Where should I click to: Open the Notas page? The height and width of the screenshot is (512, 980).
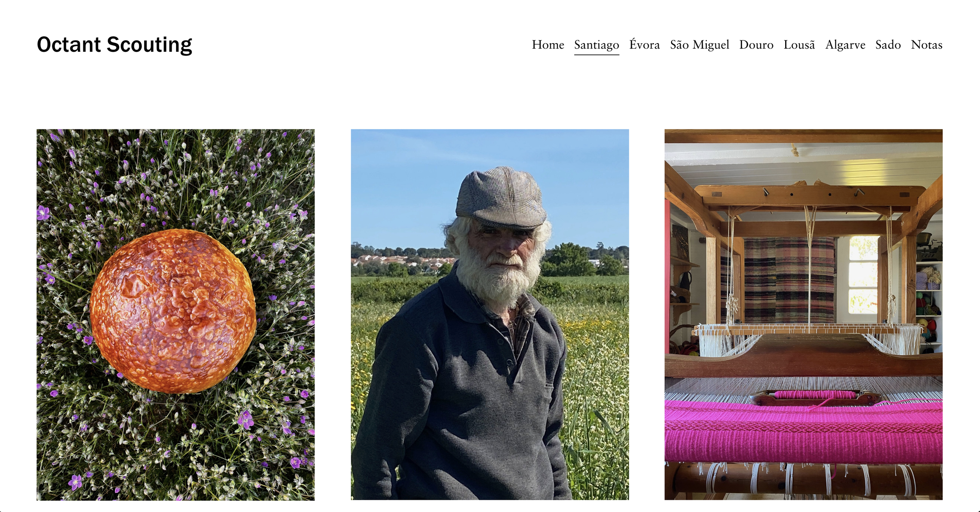coord(926,45)
